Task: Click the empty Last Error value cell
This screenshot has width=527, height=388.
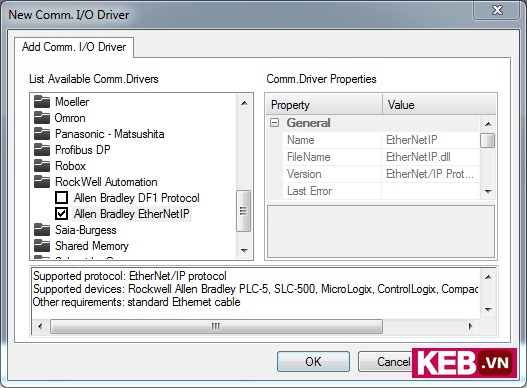Action: (431, 191)
